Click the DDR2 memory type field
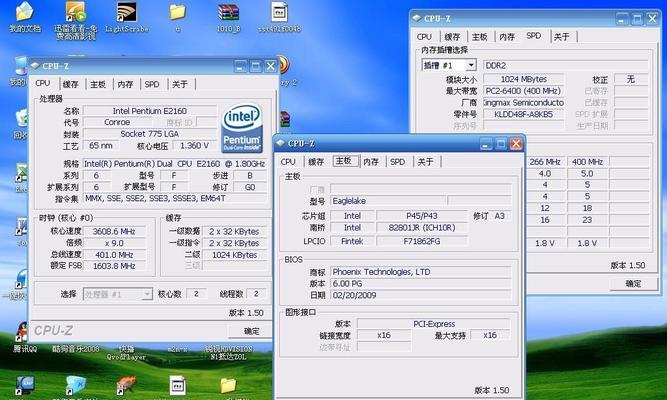667x400 pixels. [566, 66]
